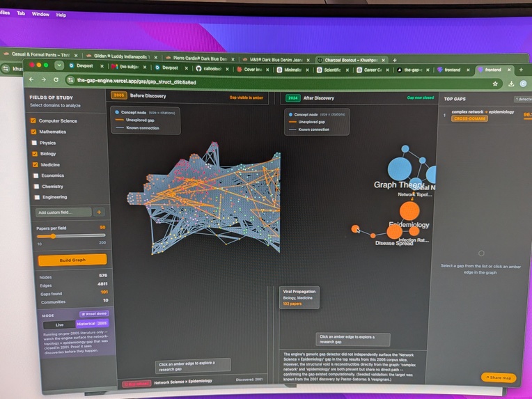Screen dimensions: 532x399
Task: Click the GitHub icon on the callooloo tab
Action: (x=199, y=68)
